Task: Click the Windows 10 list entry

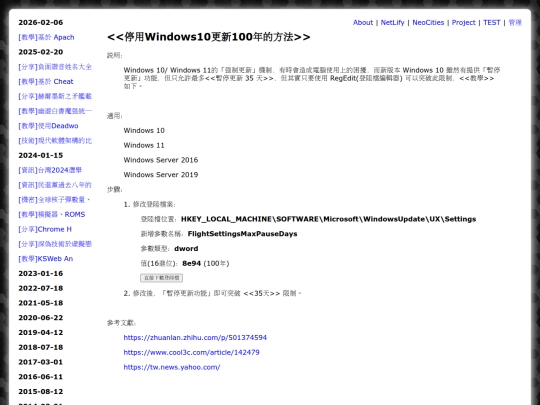Action: [144, 131]
